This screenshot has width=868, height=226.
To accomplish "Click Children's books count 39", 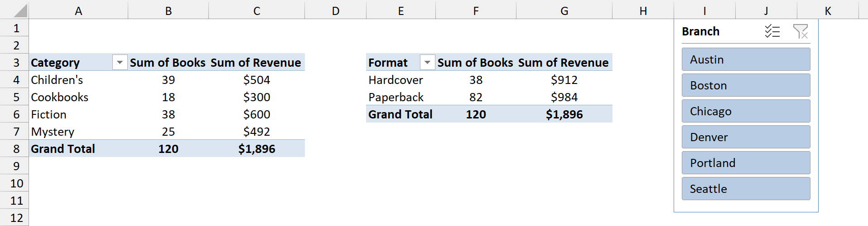I will point(168,80).
